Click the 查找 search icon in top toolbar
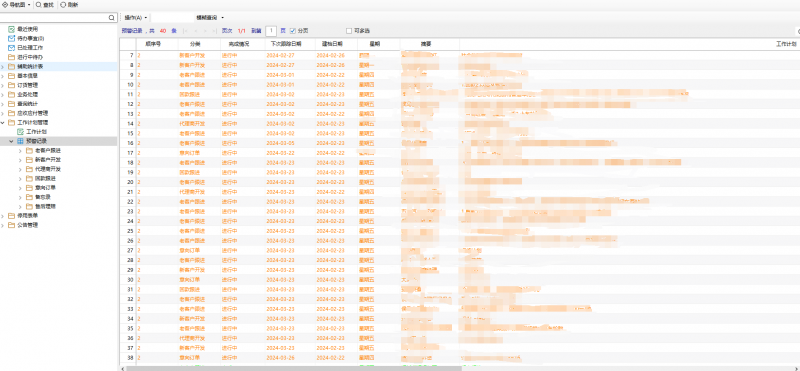This screenshot has height=371, width=800. [x=39, y=5]
